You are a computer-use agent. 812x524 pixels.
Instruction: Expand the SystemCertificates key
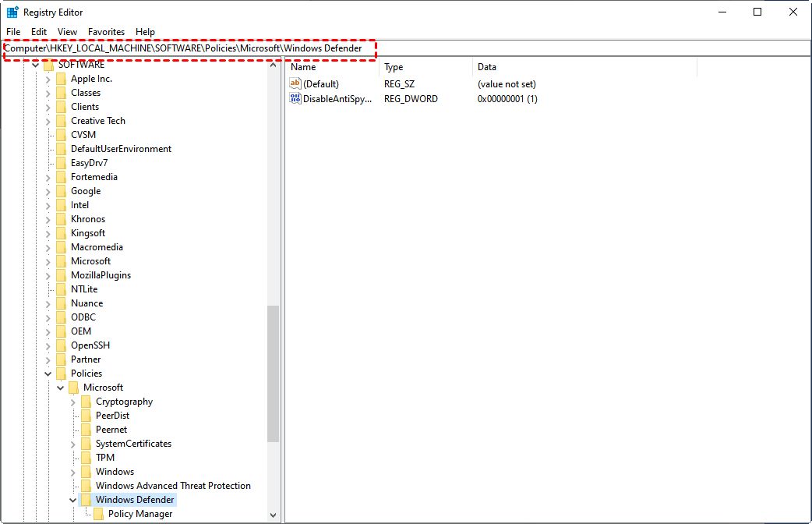[73, 444]
